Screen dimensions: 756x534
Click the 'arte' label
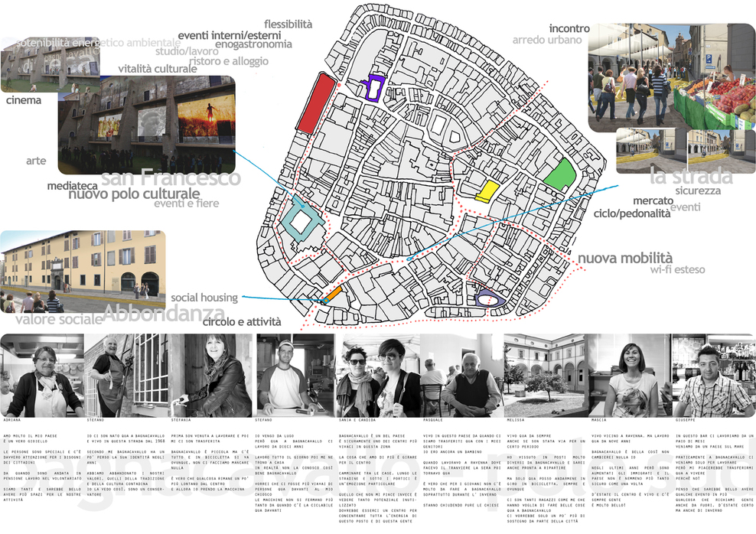36,161
